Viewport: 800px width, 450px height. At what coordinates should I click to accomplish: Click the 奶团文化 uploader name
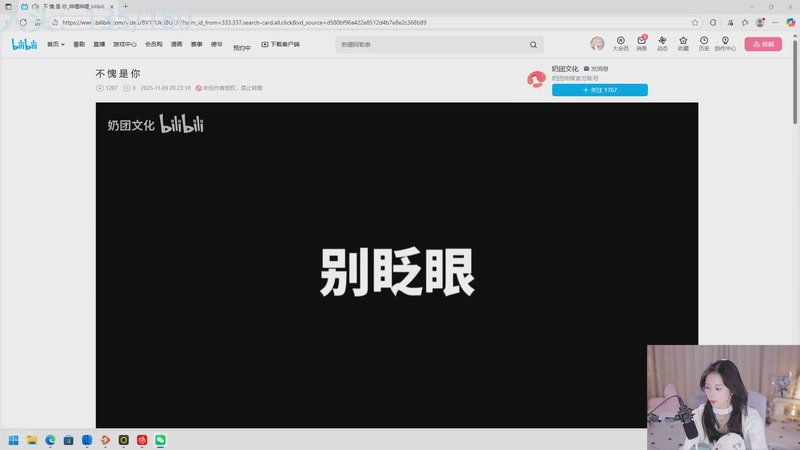click(x=565, y=68)
